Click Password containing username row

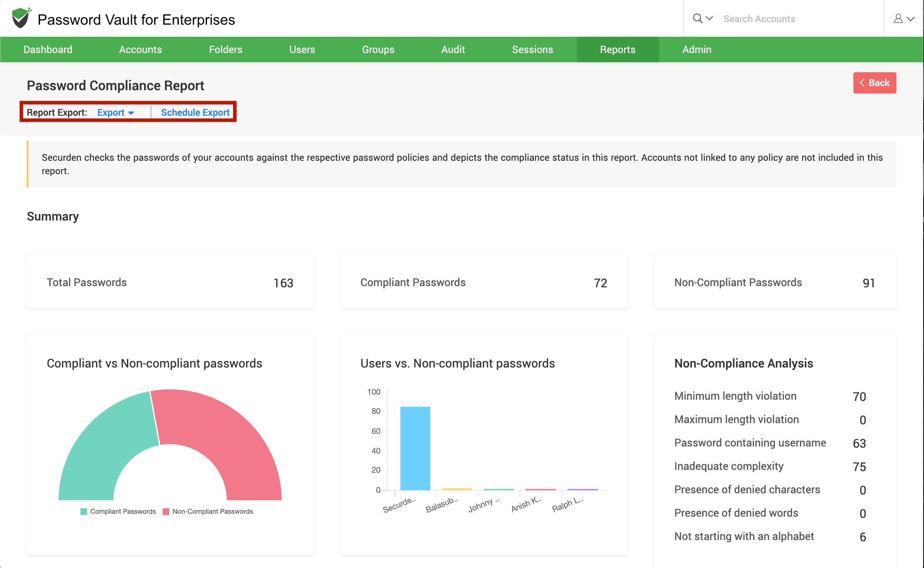[x=770, y=443]
